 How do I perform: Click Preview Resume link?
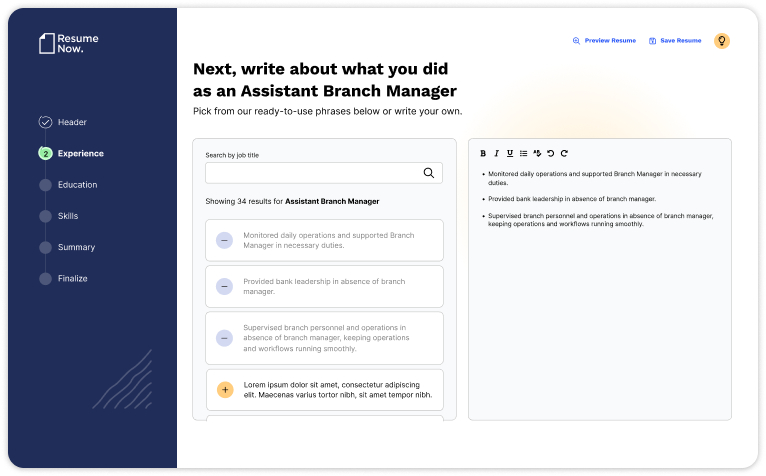pos(604,41)
